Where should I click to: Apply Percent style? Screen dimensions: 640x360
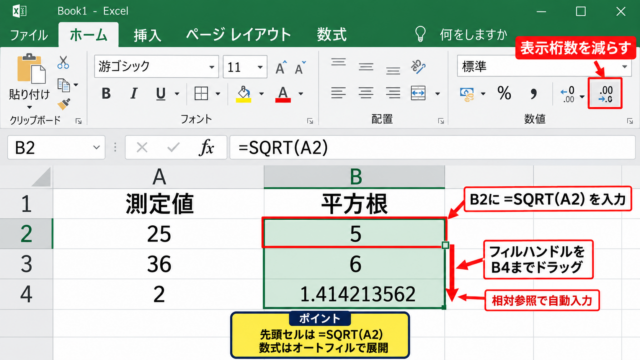coord(504,93)
